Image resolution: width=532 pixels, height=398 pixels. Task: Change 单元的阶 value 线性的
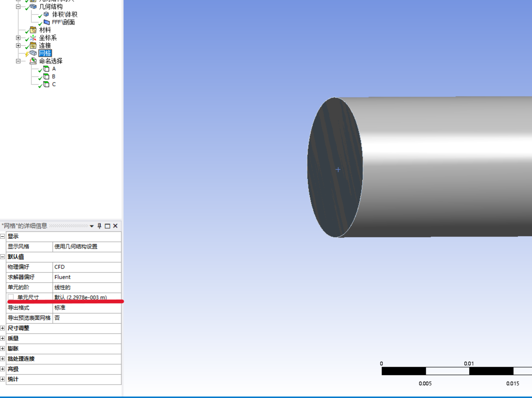(x=87, y=287)
